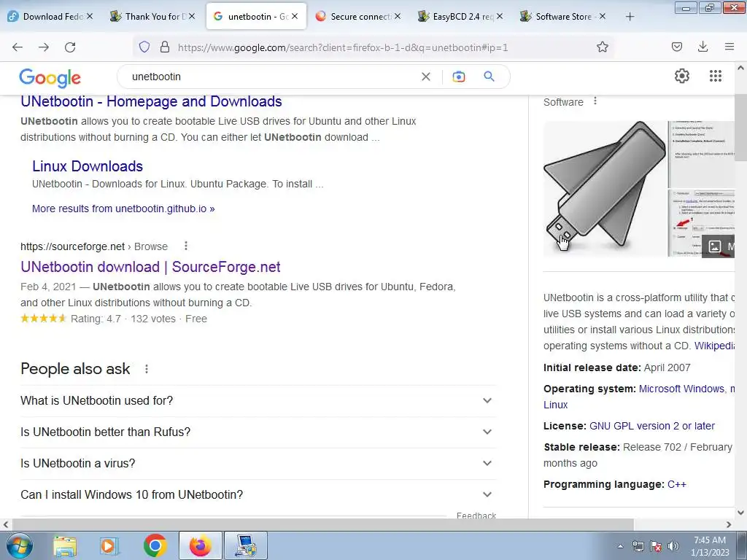This screenshot has height=560, width=747.
Task: Switch to the system configuration app in taskbar
Action: click(246, 545)
